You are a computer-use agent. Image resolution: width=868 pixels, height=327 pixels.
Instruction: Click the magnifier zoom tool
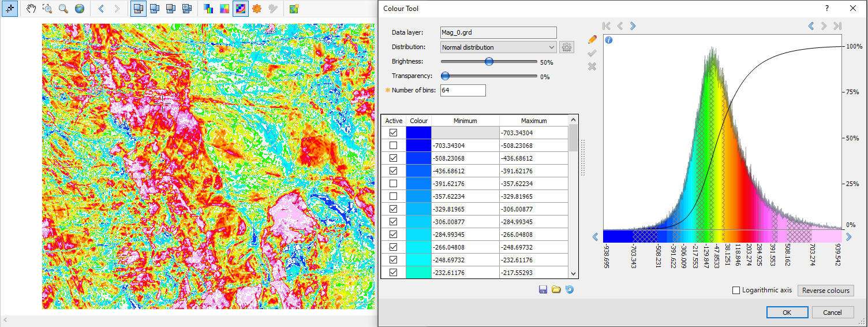pos(63,9)
